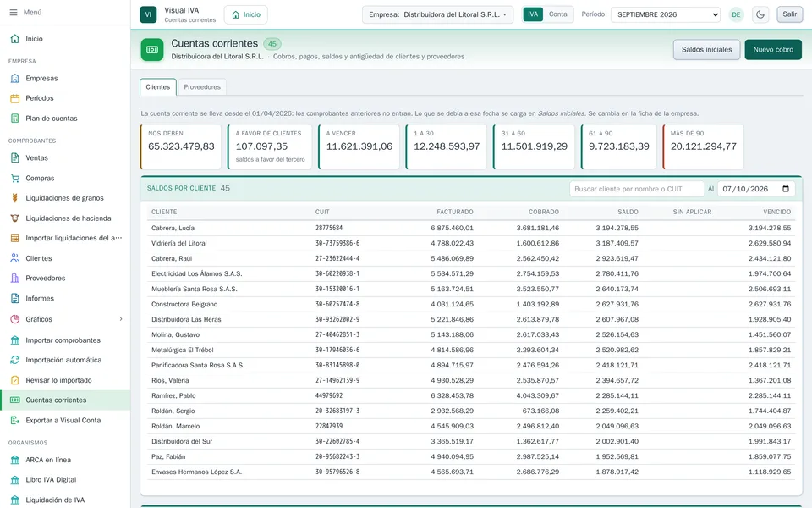Click the Salir button

point(790,14)
